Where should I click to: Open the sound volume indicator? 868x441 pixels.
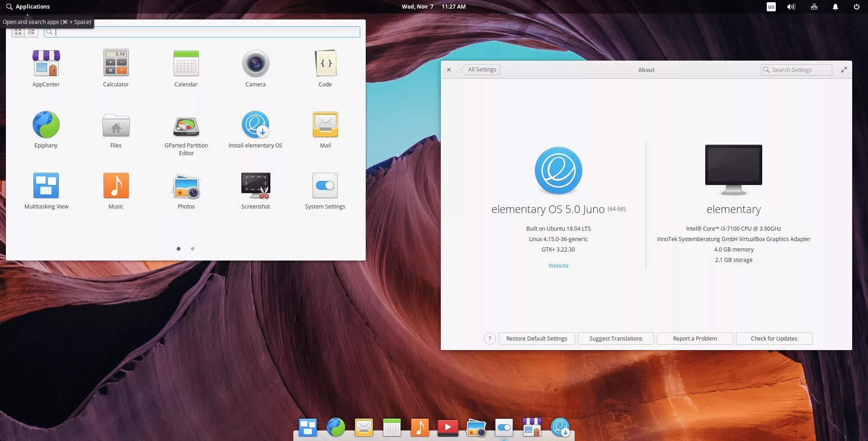pyautogui.click(x=791, y=7)
